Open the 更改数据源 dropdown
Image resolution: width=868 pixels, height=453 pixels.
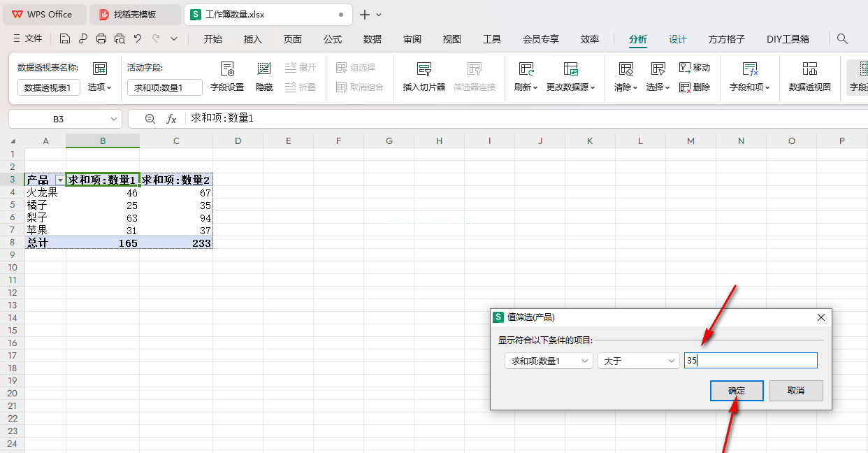point(571,87)
